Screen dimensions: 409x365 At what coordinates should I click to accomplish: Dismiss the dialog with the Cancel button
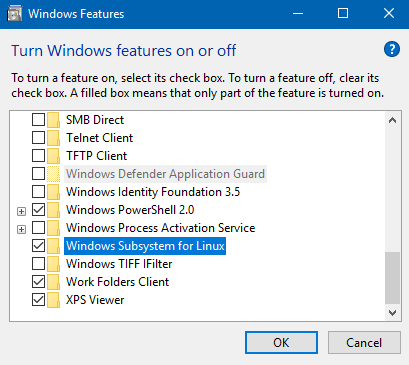coord(364,342)
